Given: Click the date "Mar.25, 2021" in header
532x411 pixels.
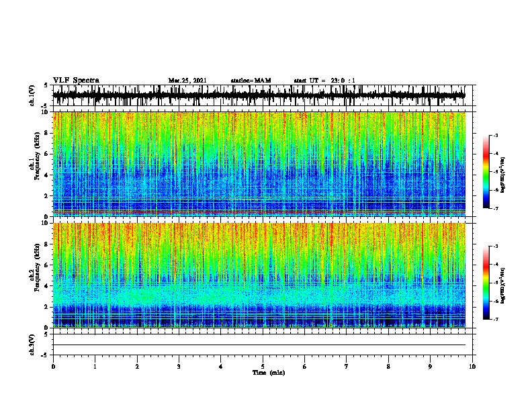Looking at the screenshot, I should [187, 81].
